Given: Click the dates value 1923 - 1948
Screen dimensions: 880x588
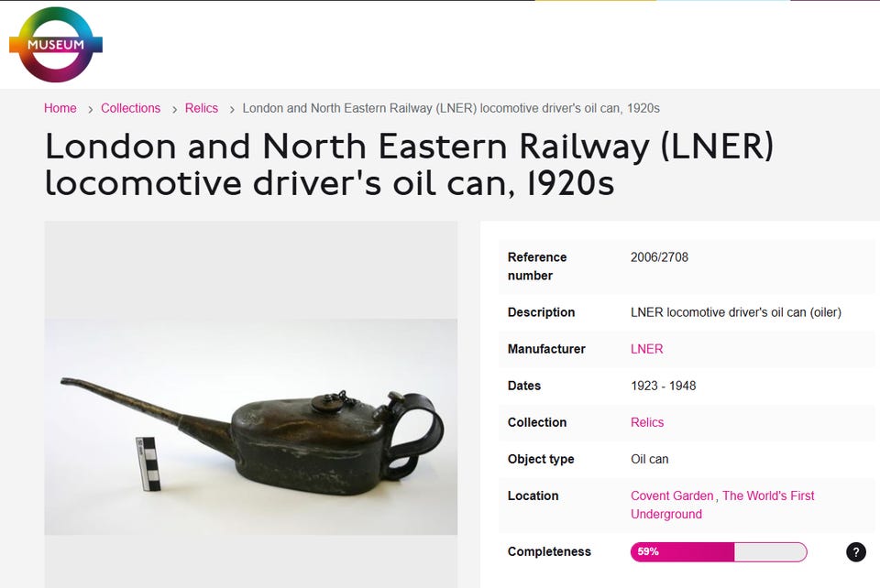Looking at the screenshot, I should pyautogui.click(x=663, y=386).
